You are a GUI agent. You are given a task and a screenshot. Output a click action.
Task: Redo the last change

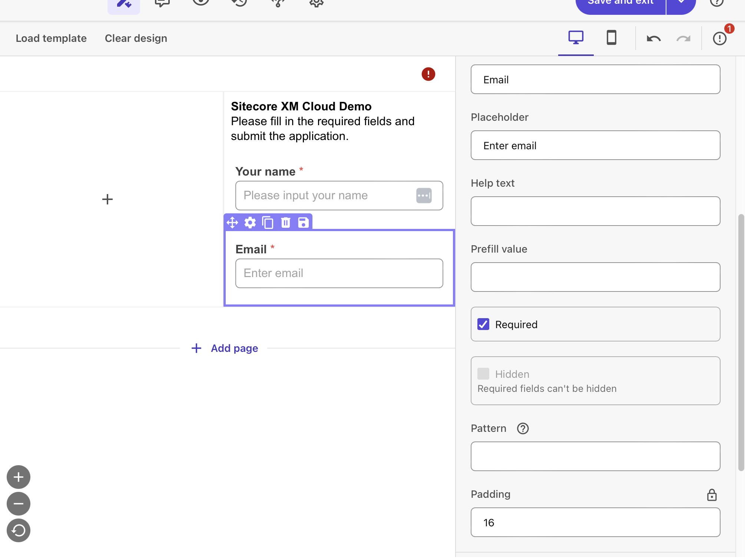(683, 39)
